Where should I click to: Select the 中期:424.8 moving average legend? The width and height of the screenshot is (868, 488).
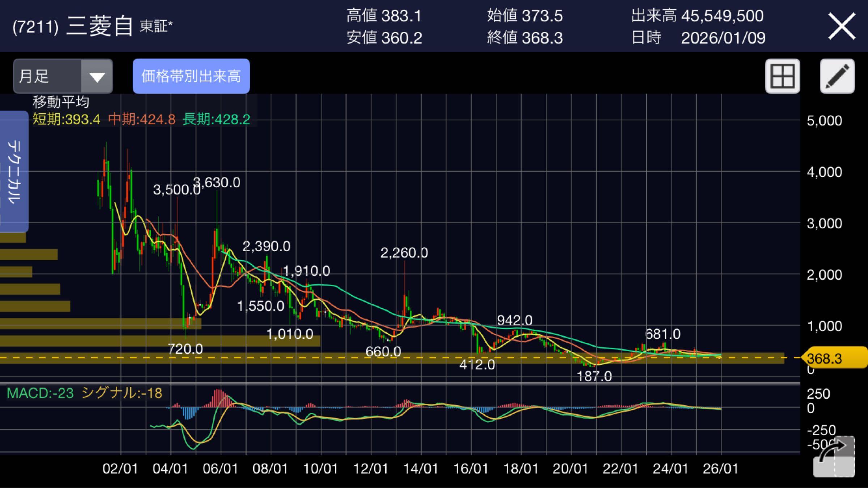coord(142,119)
